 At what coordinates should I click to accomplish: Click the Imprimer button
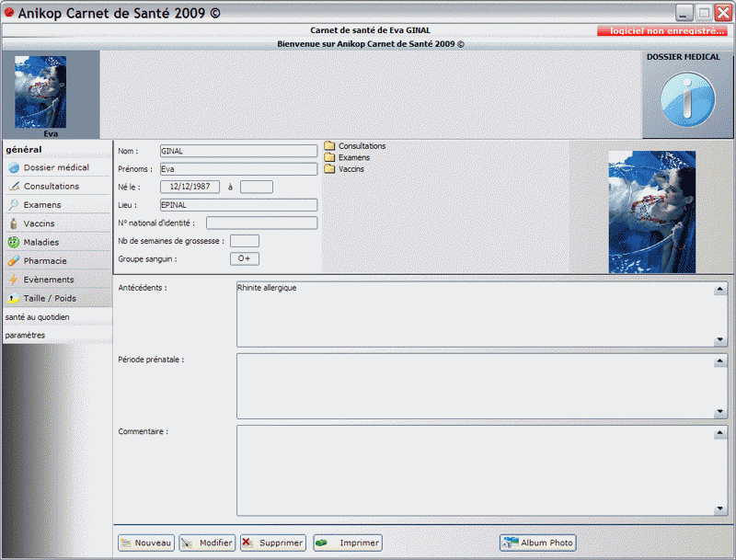pos(348,543)
